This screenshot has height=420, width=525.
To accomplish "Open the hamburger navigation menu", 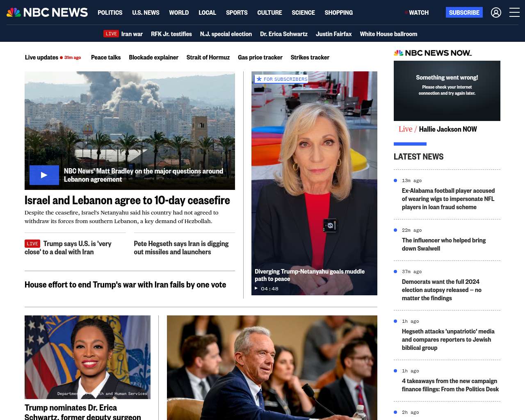I will tap(514, 13).
